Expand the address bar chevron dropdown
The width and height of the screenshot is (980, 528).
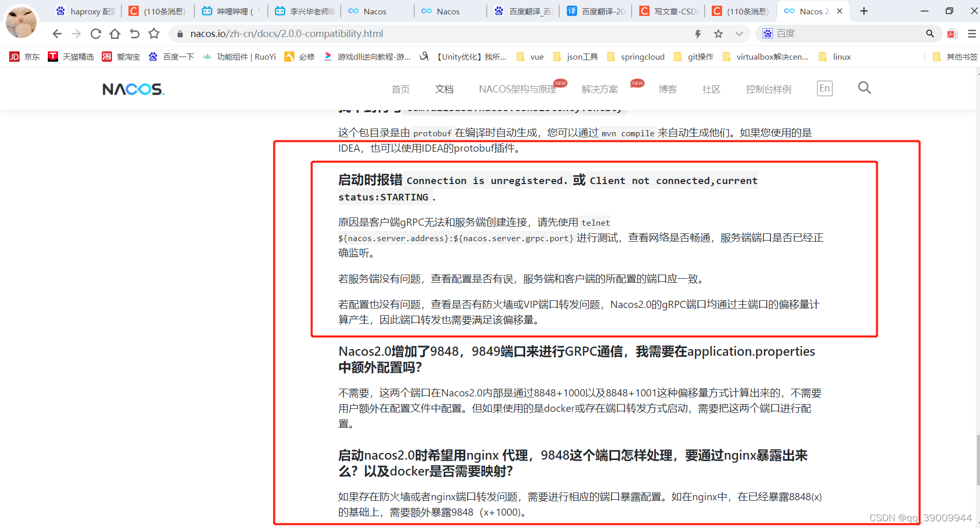click(739, 33)
